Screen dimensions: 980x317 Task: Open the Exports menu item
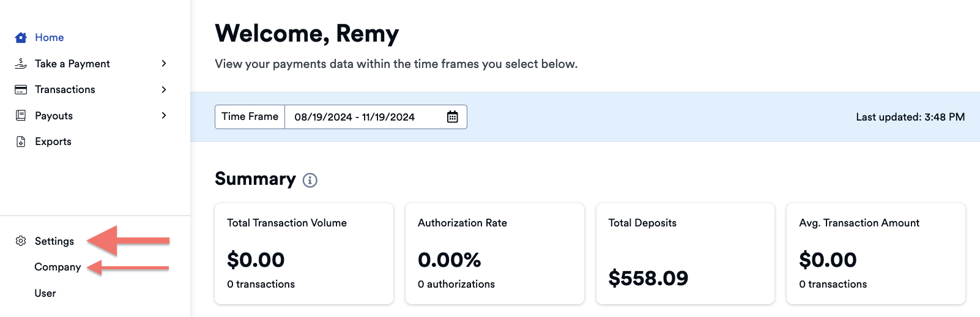(53, 142)
